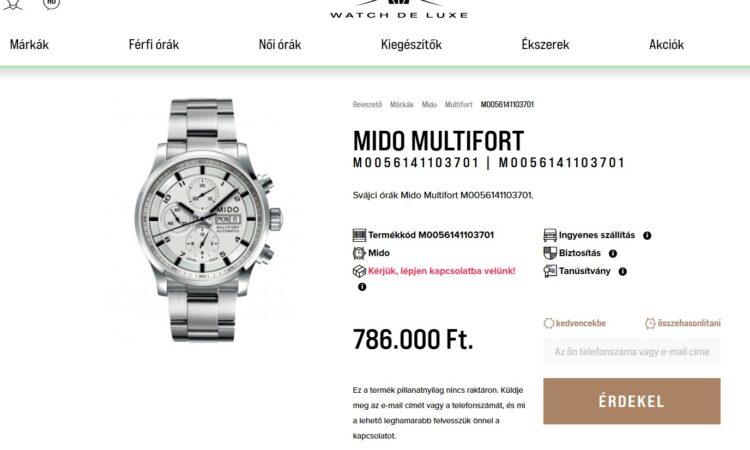This screenshot has width=750, height=450.
Task: Click the delivery truck icon for free shipping
Action: click(x=550, y=235)
